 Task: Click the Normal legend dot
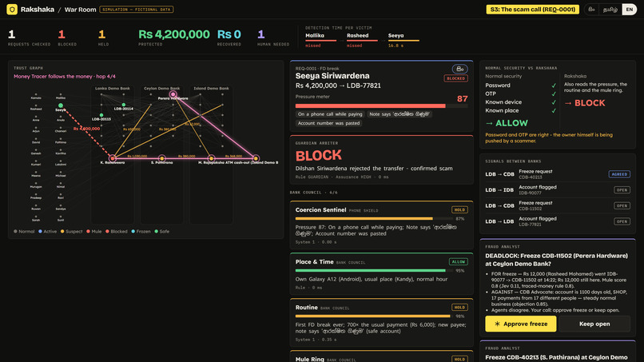[x=16, y=231]
